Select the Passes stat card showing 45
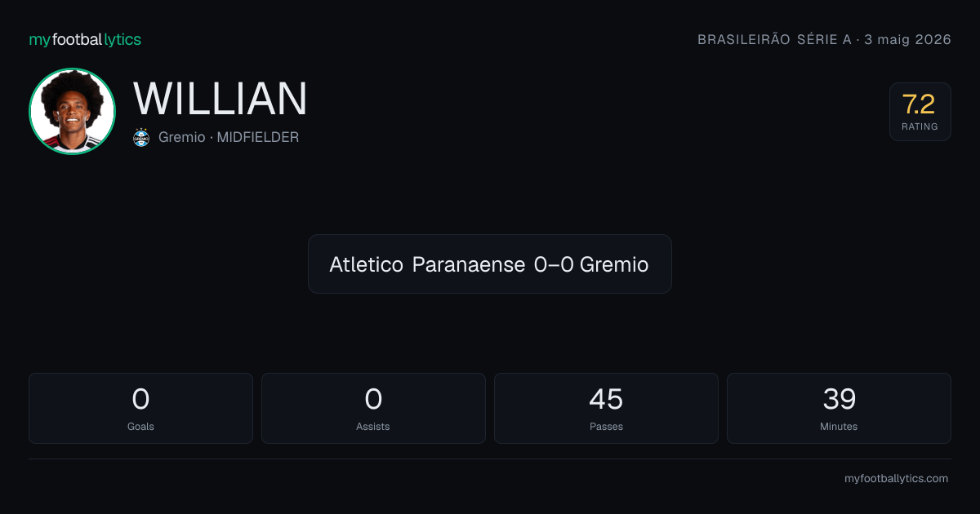Screen dimensions: 980x514 coord(606,408)
